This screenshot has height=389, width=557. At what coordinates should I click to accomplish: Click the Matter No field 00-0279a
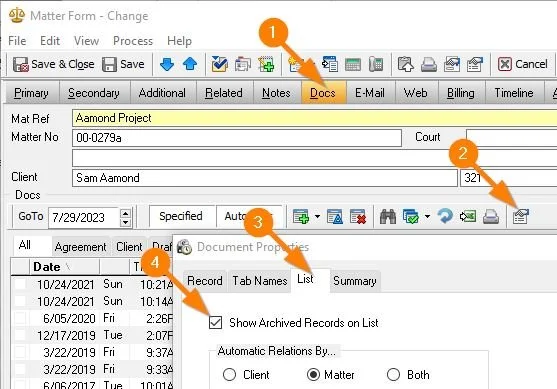[237, 137]
